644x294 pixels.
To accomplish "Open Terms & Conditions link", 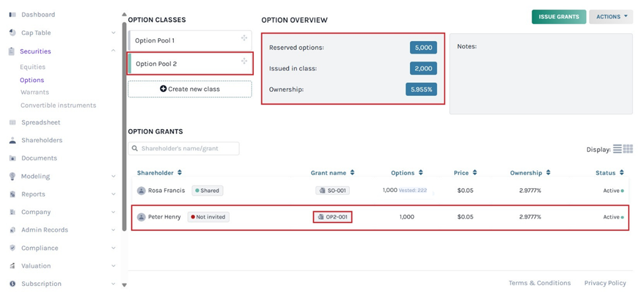I will point(540,283).
